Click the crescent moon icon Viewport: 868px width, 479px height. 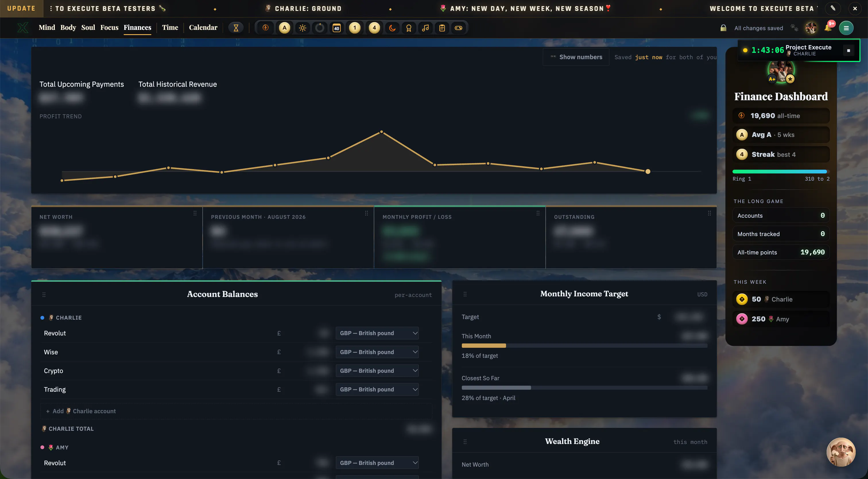point(392,28)
